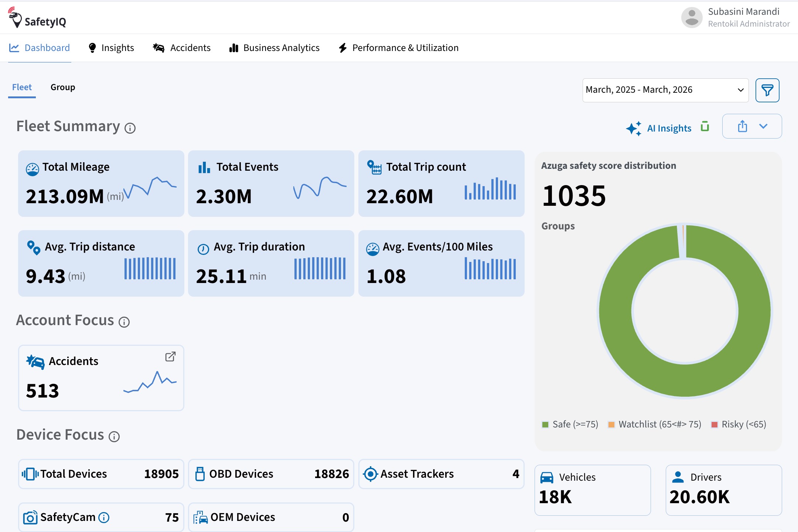Click the SafetyCam info icon

tap(104, 517)
